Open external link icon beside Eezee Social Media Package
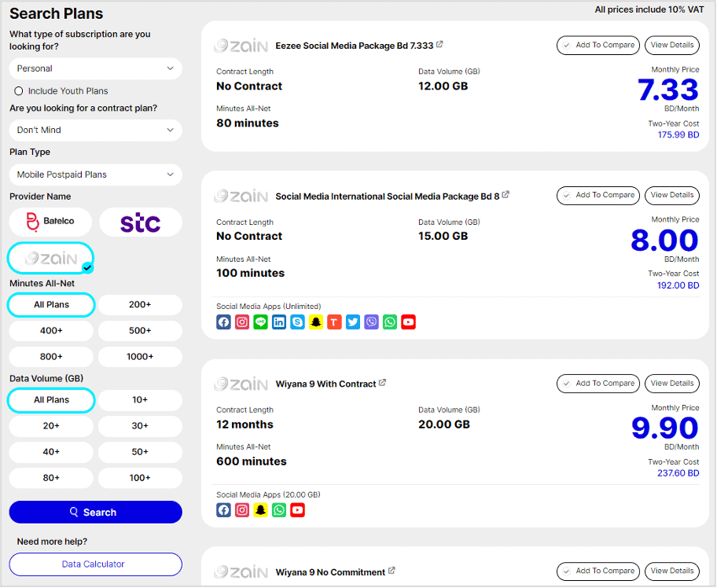This screenshot has height=588, width=717. [439, 45]
